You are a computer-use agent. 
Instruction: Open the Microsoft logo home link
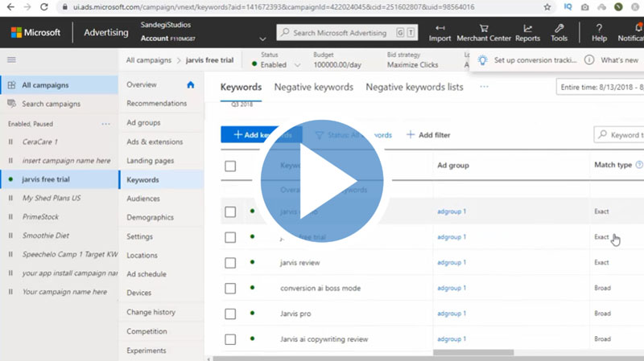(35, 32)
